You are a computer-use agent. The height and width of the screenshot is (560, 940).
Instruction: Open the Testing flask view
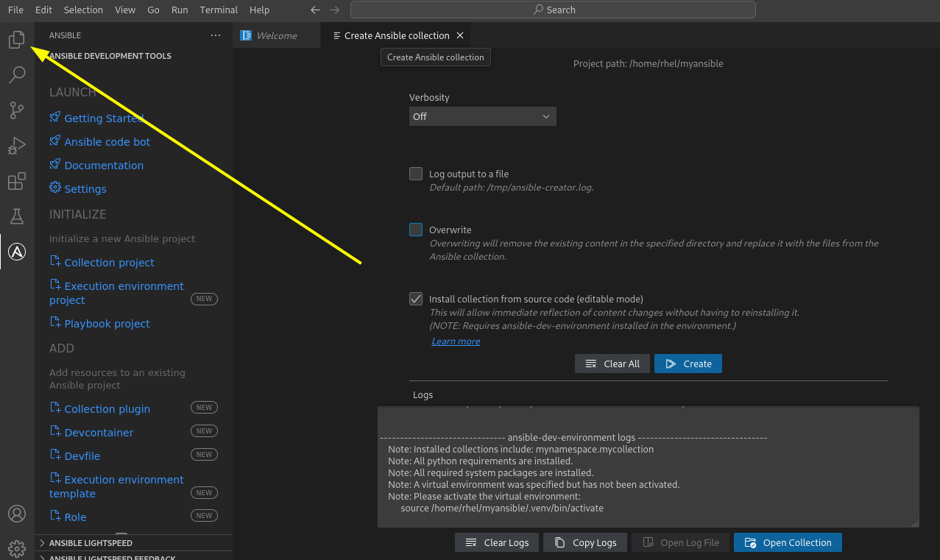[17, 216]
